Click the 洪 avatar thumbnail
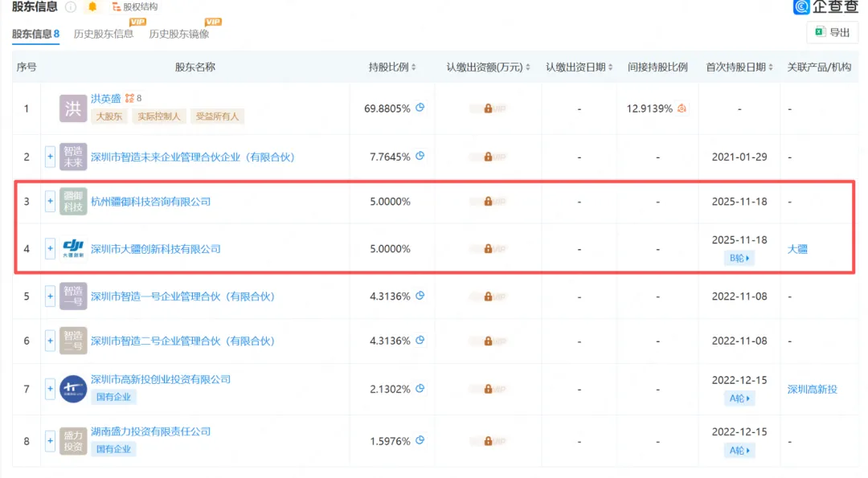Image resolution: width=868 pixels, height=478 pixels. pyautogui.click(x=73, y=108)
